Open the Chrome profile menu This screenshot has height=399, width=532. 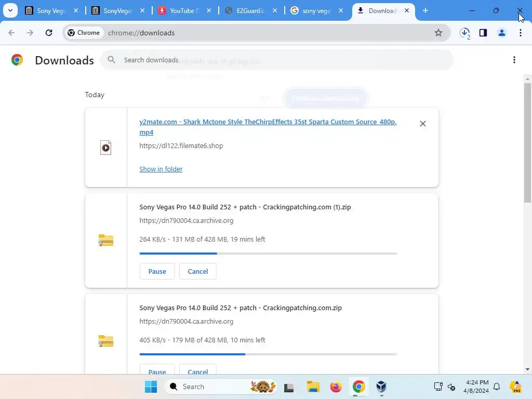(501, 33)
